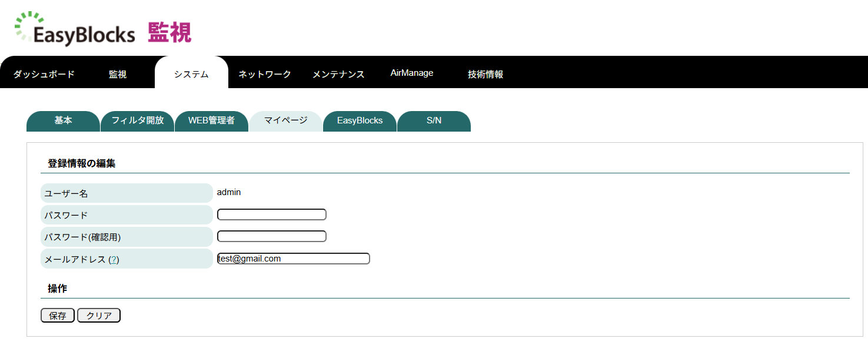This screenshot has height=342, width=868.
Task: Click the 保存 button to save changes
Action: [57, 315]
